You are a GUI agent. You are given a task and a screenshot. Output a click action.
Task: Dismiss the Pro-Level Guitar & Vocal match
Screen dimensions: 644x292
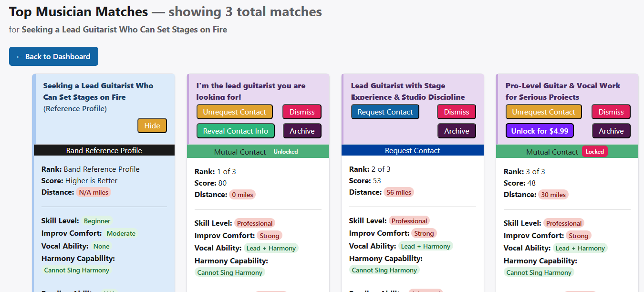(611, 112)
